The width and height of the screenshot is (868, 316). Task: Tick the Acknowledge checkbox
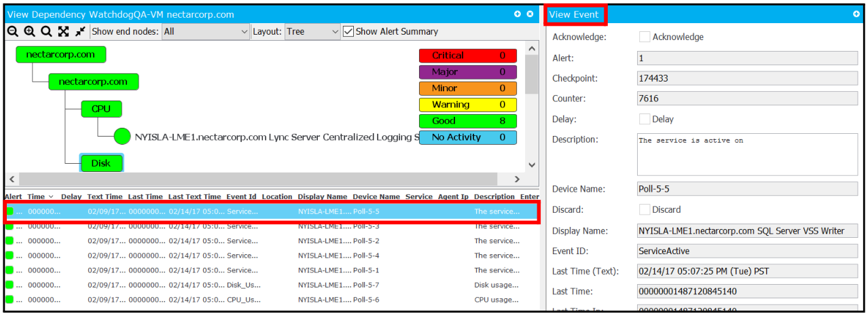(645, 37)
